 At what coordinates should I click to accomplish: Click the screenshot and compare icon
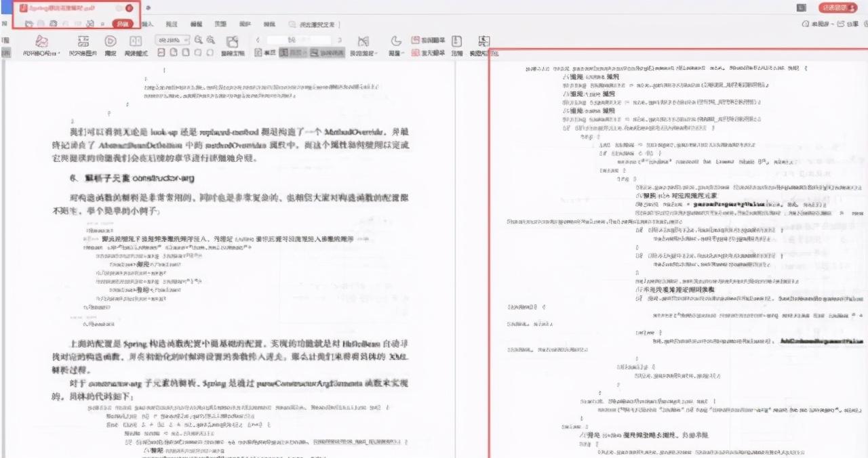coord(484,41)
